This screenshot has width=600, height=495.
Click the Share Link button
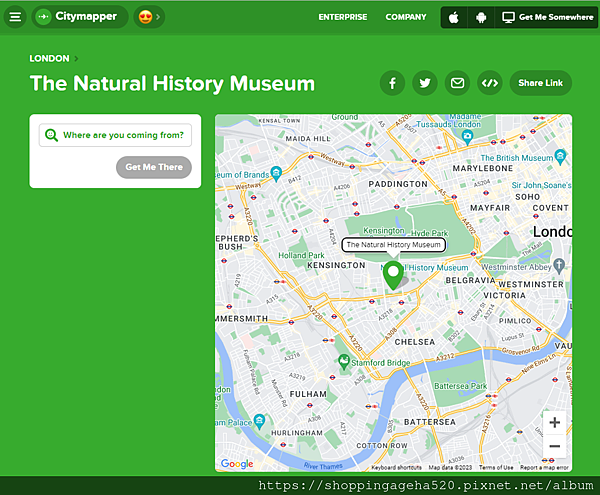541,83
